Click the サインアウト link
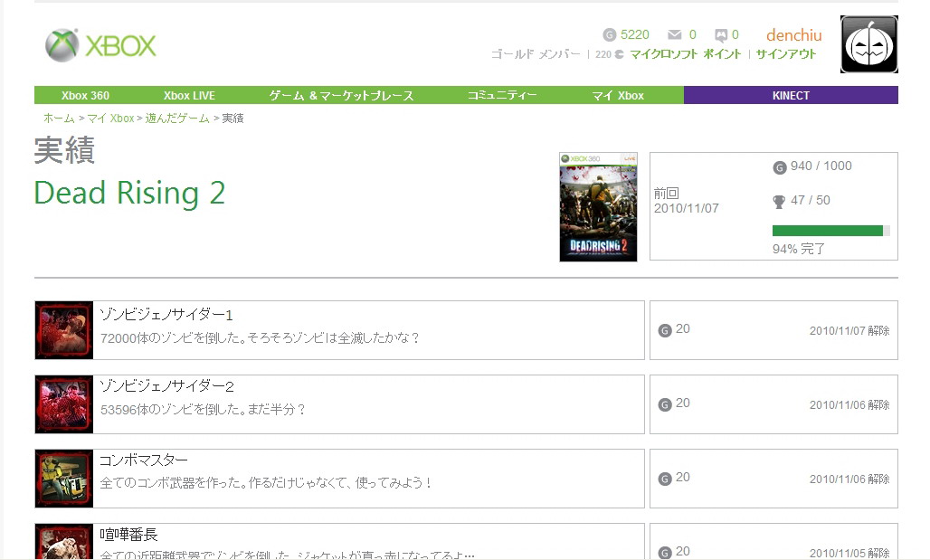The image size is (930, 560). 786,54
